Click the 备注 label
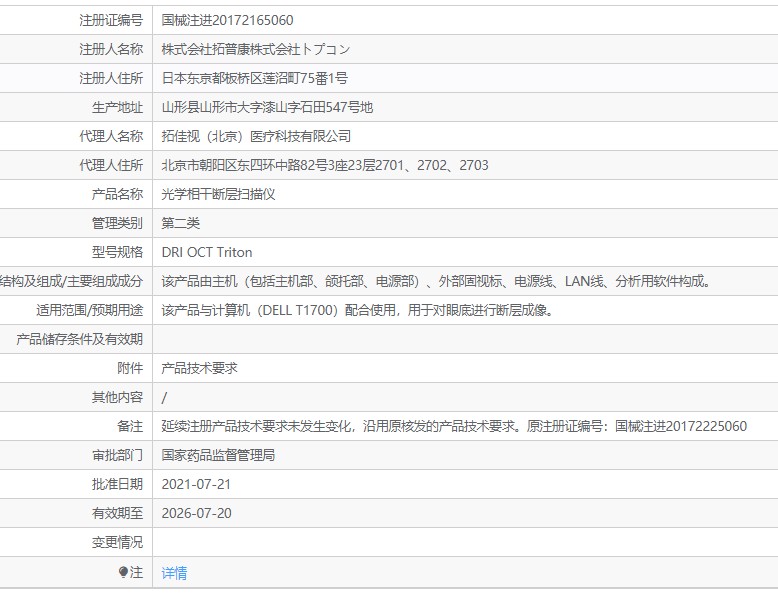This screenshot has height=593, width=778. tap(130, 426)
